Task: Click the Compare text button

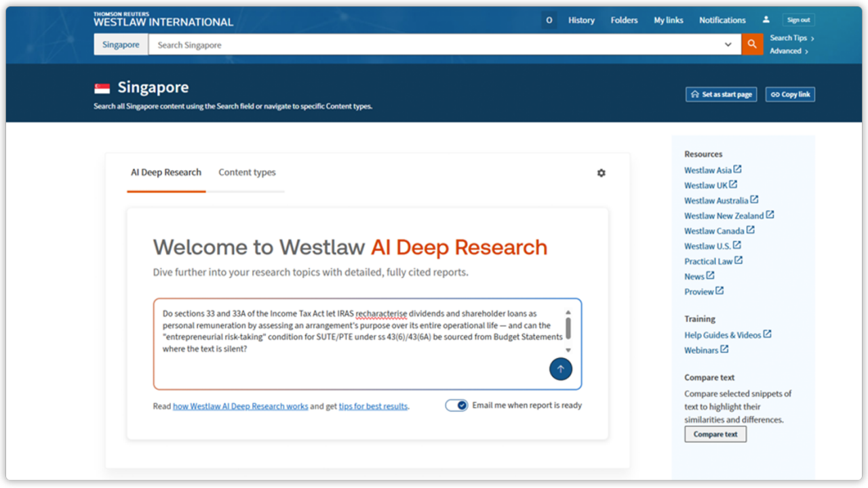Action: 715,434
